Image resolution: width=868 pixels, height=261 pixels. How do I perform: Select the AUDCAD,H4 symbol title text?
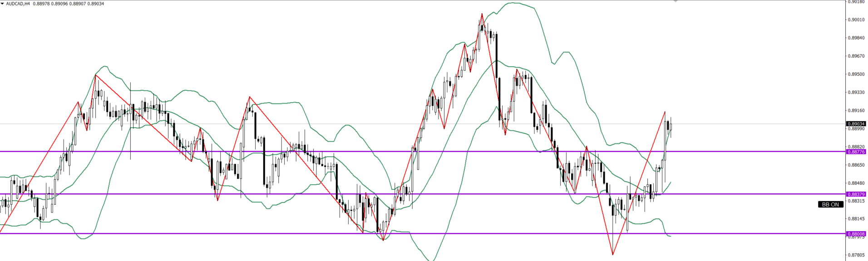18,4
